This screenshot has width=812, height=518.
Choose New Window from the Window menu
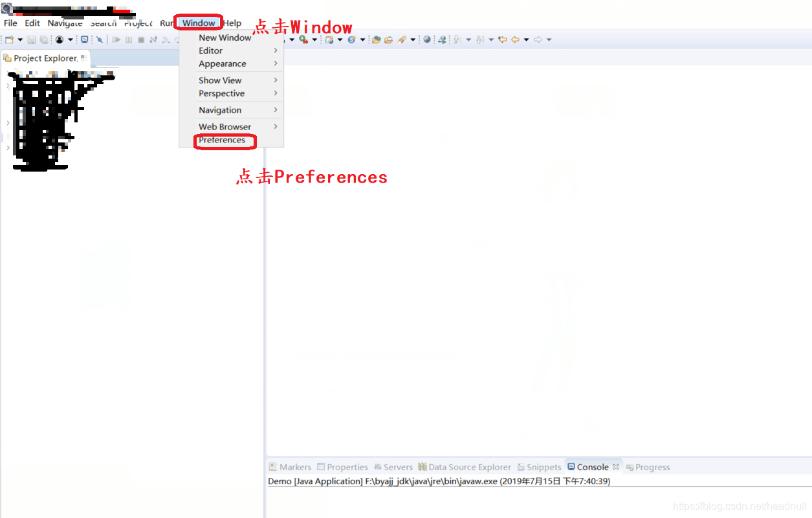(x=232, y=38)
